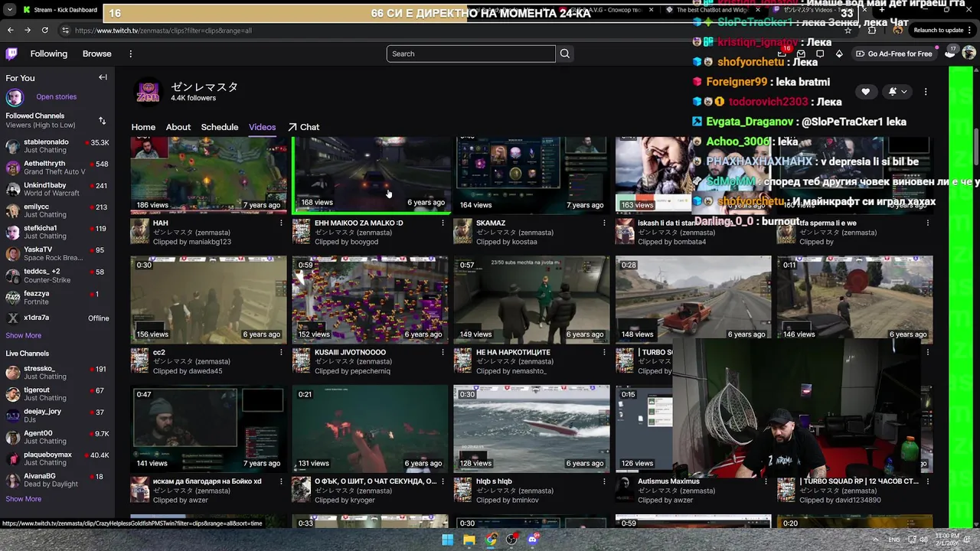Screen dimensions: 980x551
Task: Click Show More under Followed Channels
Action: (x=24, y=335)
